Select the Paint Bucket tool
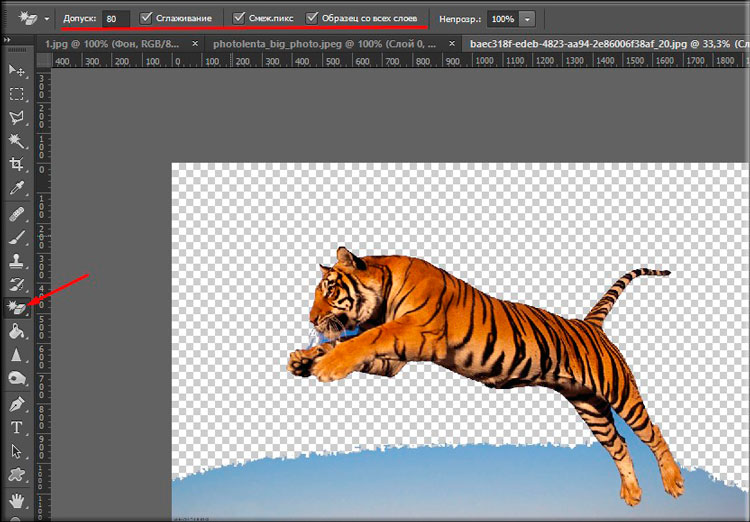Viewport: 750px width, 522px height. coord(17,332)
